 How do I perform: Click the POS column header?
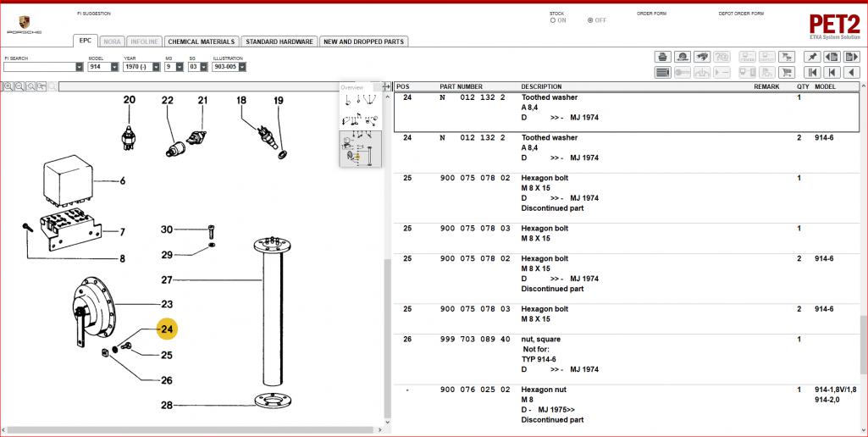click(402, 87)
